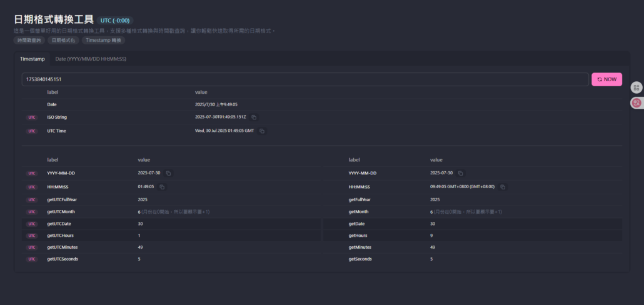Copy the UTC YYYY-MM-DD date value
The image size is (644, 305).
pos(168,173)
